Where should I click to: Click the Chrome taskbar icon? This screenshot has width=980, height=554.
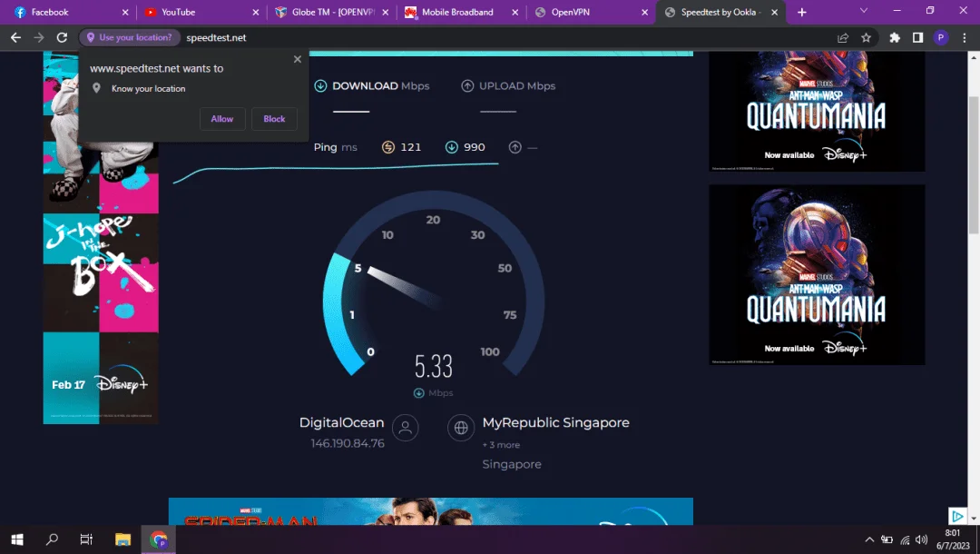point(159,539)
